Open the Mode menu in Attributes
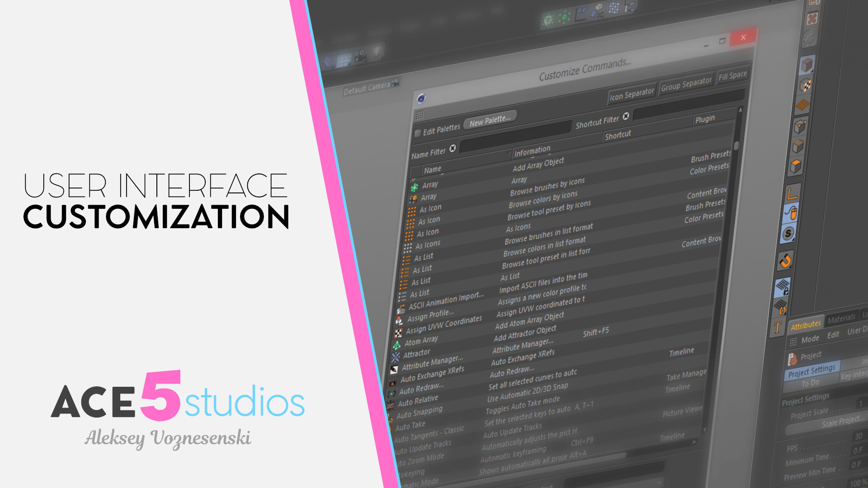The width and height of the screenshot is (868, 488). pos(810,339)
